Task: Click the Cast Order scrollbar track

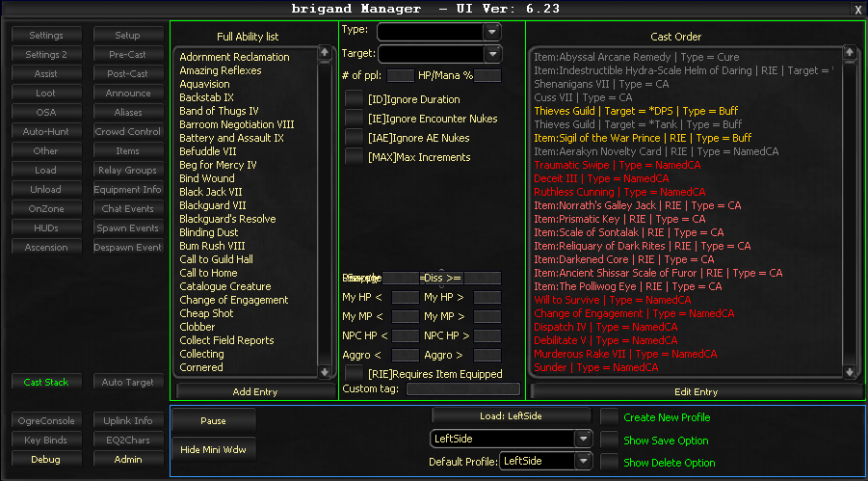Action: 849,212
